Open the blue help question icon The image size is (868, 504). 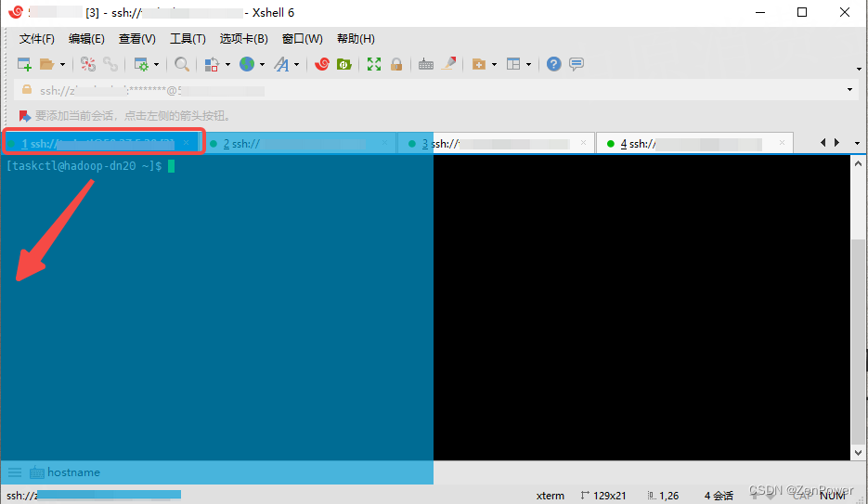(x=553, y=64)
